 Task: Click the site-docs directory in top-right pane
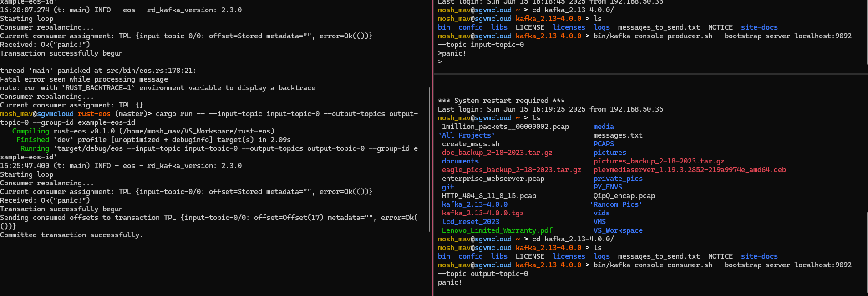(759, 27)
